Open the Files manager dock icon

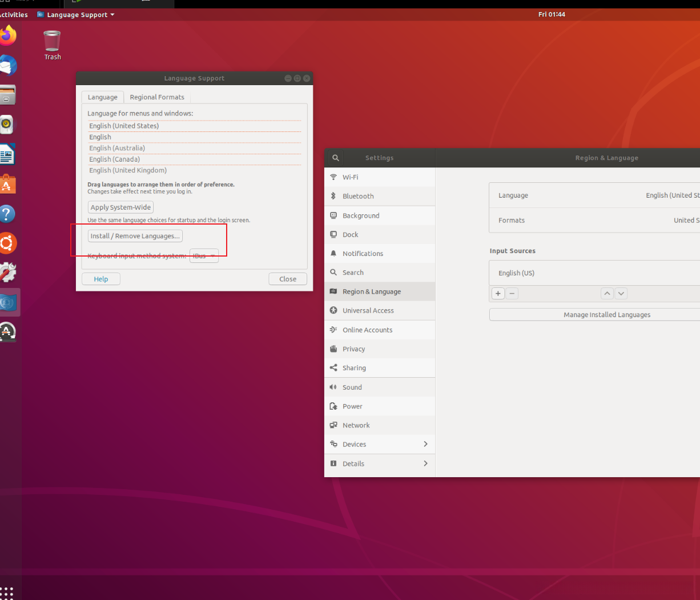[7, 95]
